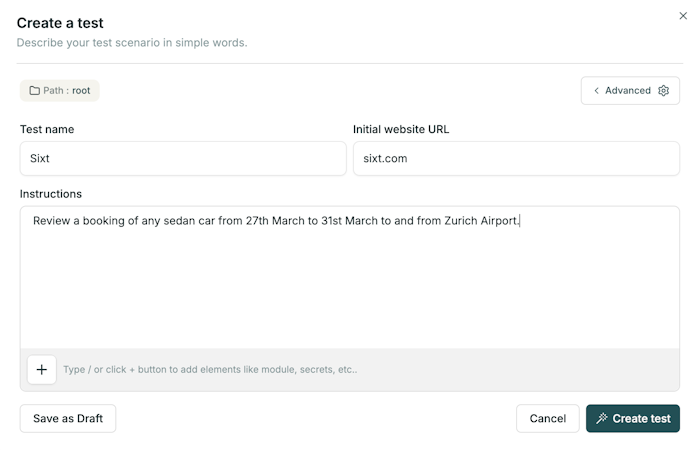
Task: Expand Advanced options via the chevron arrow
Action: point(597,91)
